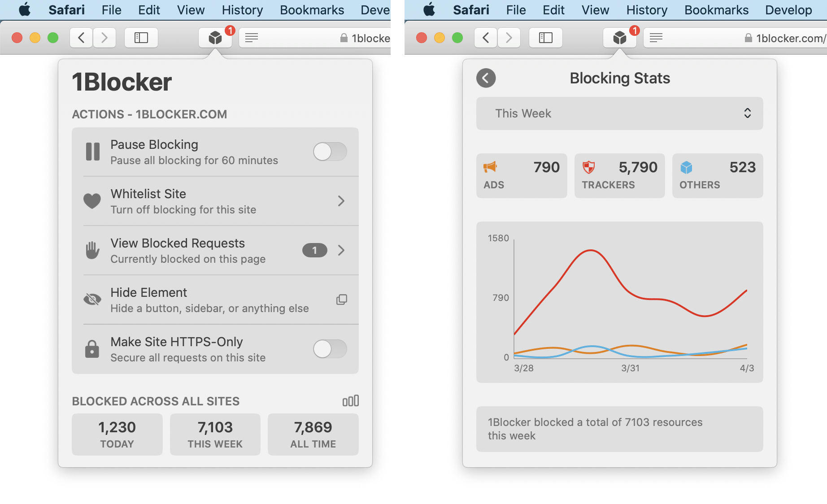Click the Ads megaphone icon
Image resolution: width=827 pixels, height=504 pixels.
[x=490, y=167]
